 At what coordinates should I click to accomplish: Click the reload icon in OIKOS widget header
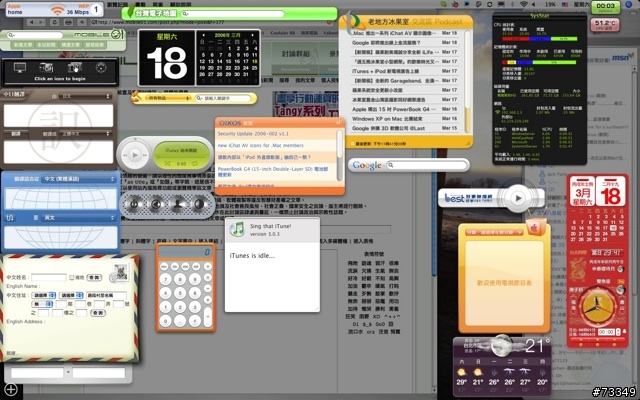(338, 122)
